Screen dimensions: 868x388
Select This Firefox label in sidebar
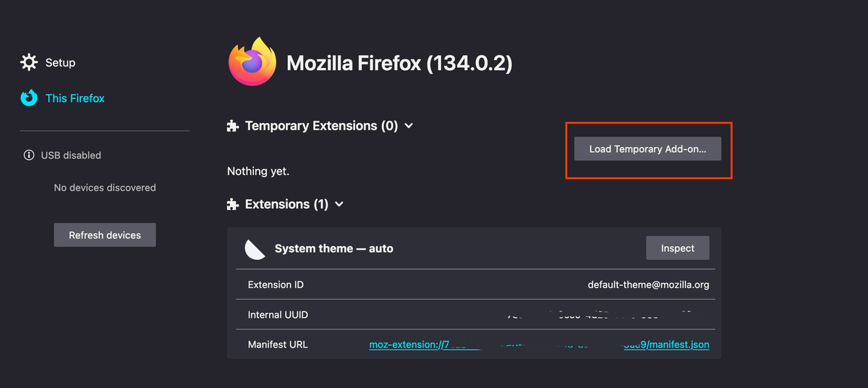pos(75,98)
